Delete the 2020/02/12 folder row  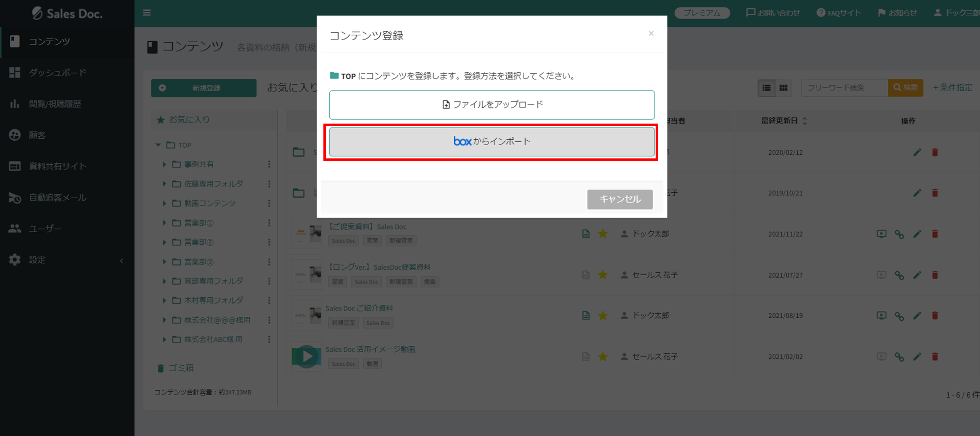click(x=934, y=153)
